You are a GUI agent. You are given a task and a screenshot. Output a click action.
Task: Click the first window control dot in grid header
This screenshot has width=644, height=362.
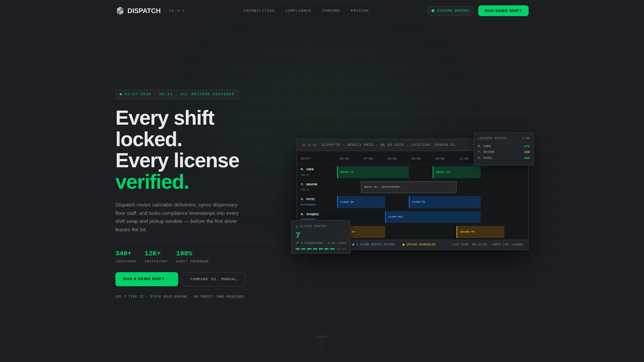(x=304, y=145)
